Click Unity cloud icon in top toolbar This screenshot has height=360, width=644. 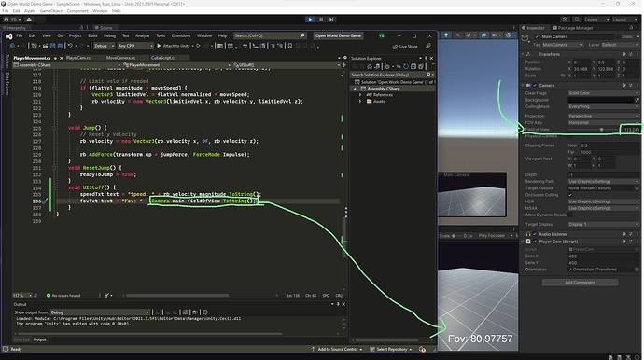(29, 20)
